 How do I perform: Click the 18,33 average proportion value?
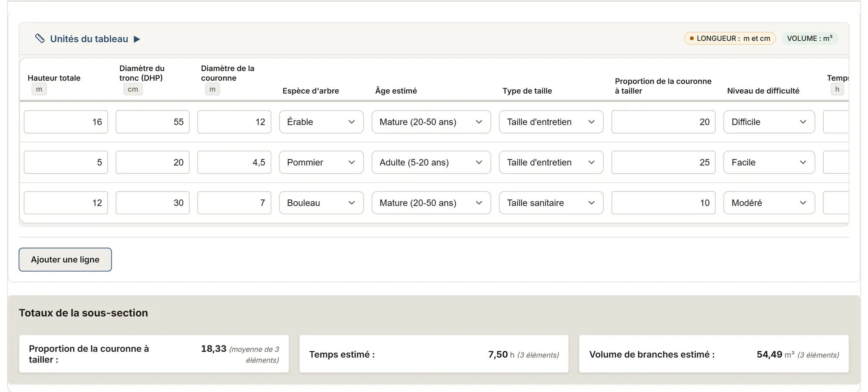coord(214,349)
